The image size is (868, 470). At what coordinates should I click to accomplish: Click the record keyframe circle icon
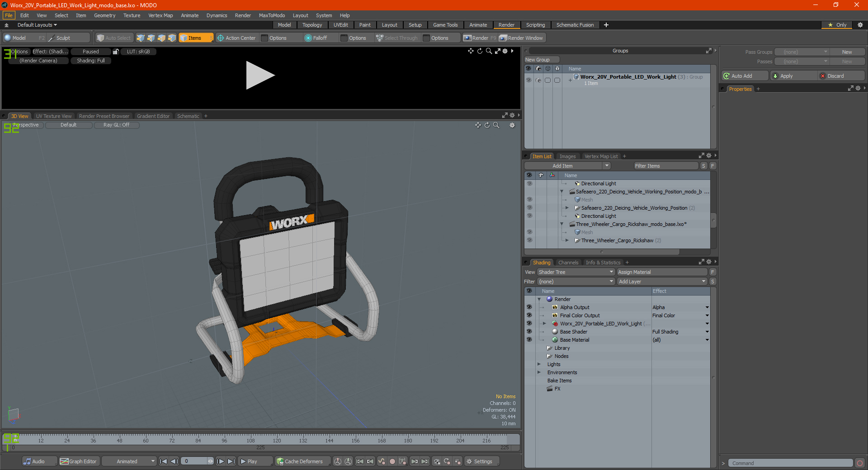tap(392, 461)
